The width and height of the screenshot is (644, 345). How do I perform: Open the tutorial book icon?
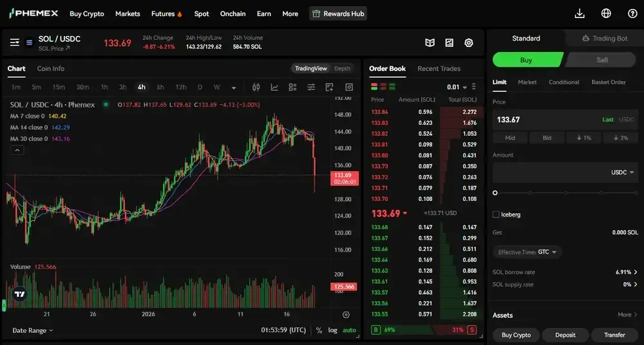coord(430,42)
